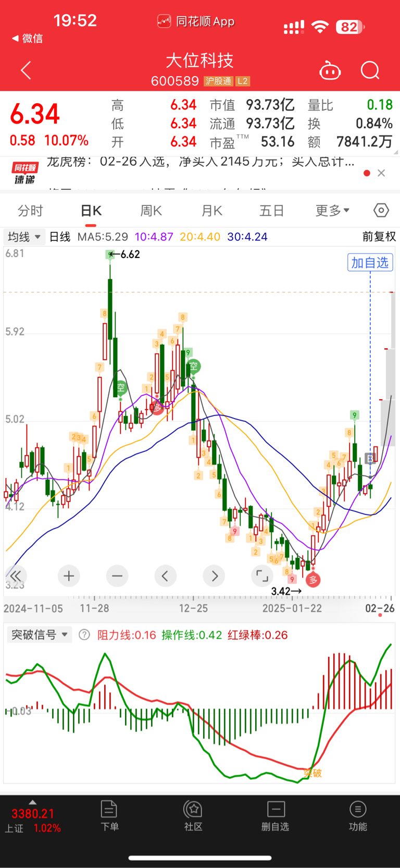Open stock search magnifier

(x=370, y=70)
